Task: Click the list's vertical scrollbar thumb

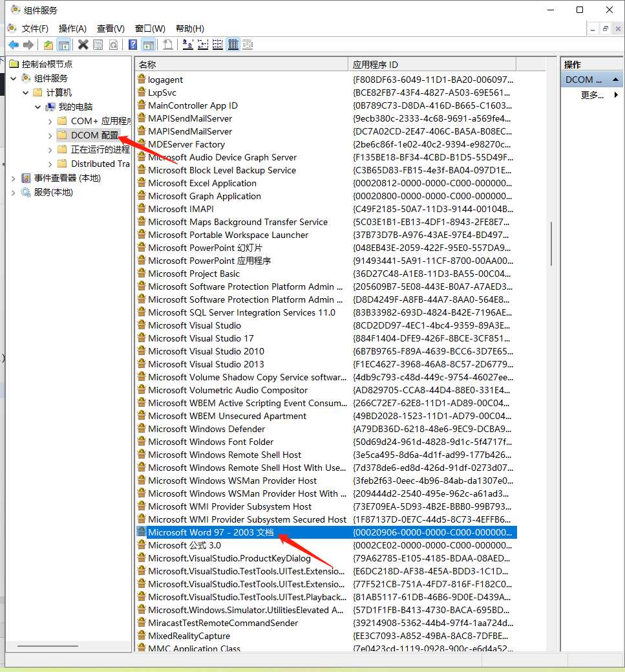Action: click(551, 243)
